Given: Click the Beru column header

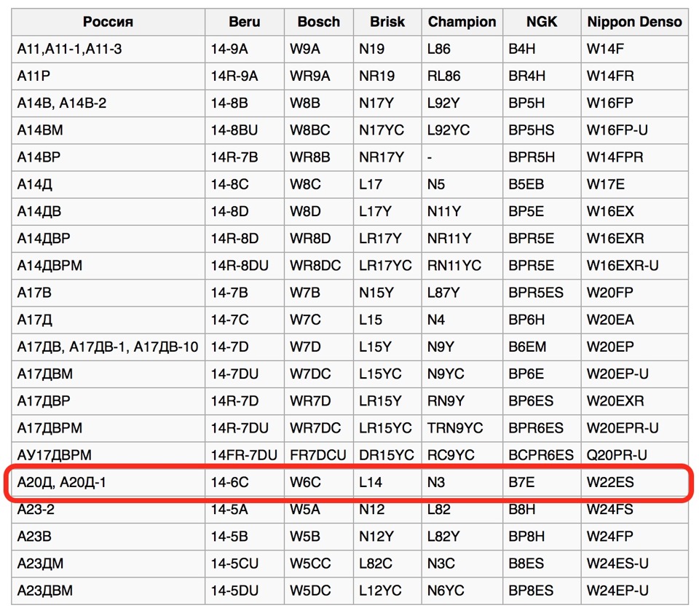Looking at the screenshot, I should point(245,22).
